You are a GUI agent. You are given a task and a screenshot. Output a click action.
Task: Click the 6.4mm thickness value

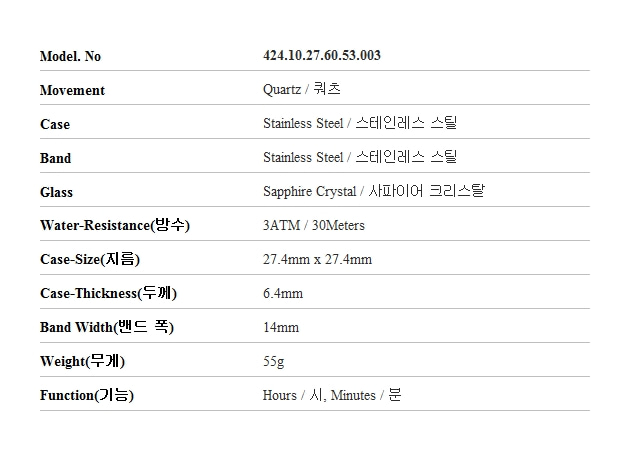pyautogui.click(x=283, y=294)
